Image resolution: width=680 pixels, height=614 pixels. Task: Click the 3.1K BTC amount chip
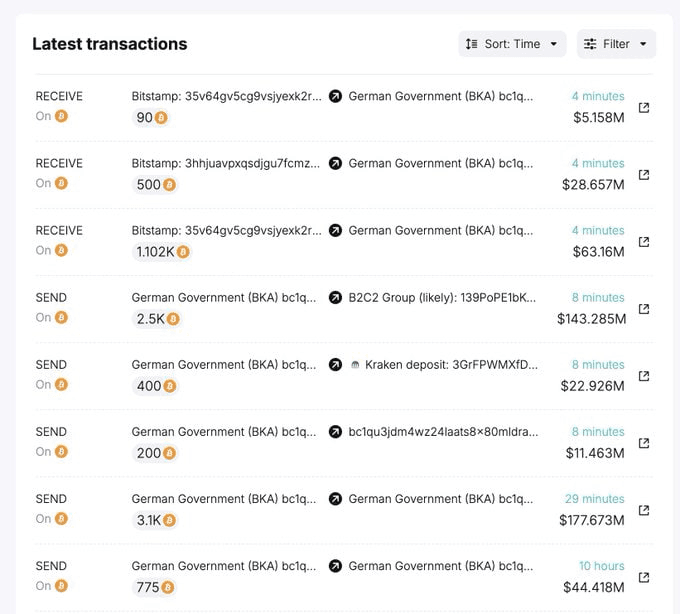155,520
